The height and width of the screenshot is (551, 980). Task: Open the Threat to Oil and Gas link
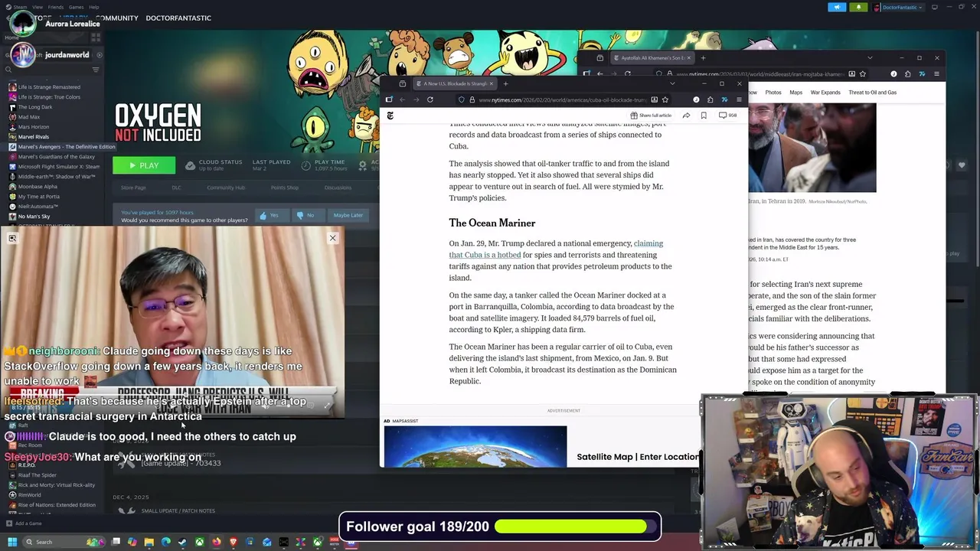(x=872, y=93)
